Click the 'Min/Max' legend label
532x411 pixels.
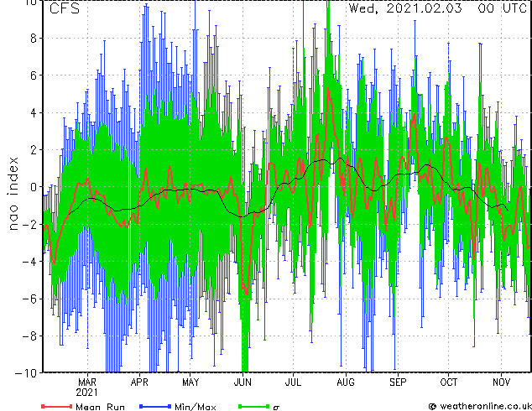[x=196, y=407]
